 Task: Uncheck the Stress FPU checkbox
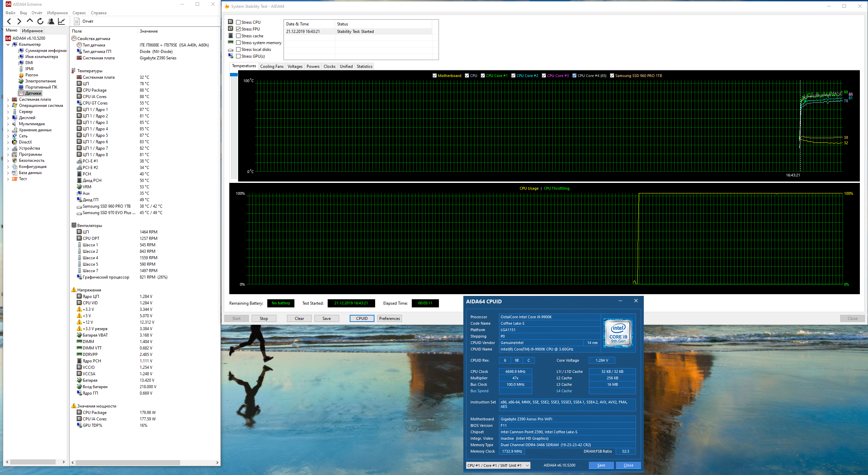tap(238, 29)
